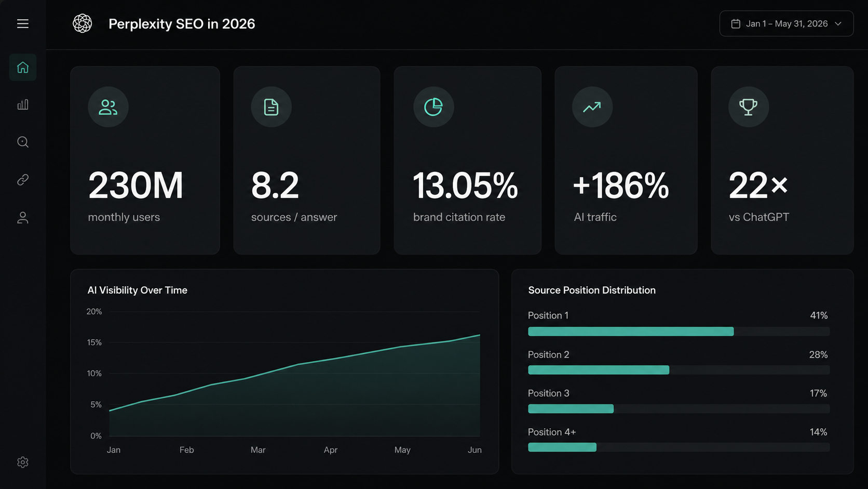Screen dimensions: 868x489
Task: Click the trending arrow icon on AI traffic card
Action: [x=592, y=107]
